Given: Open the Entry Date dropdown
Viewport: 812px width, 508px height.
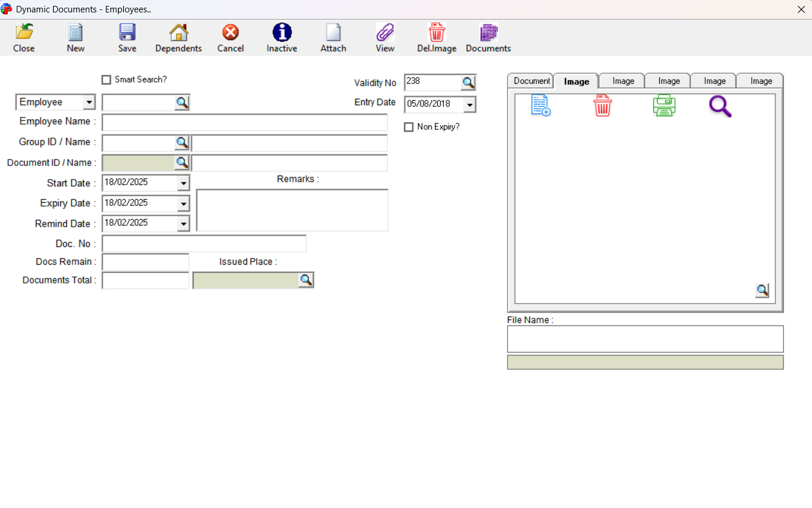Looking at the screenshot, I should (470, 104).
